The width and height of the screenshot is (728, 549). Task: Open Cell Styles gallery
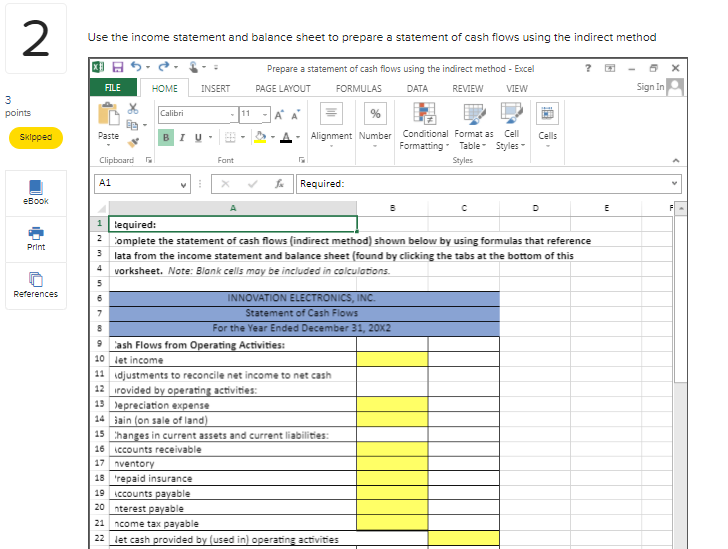tap(511, 126)
